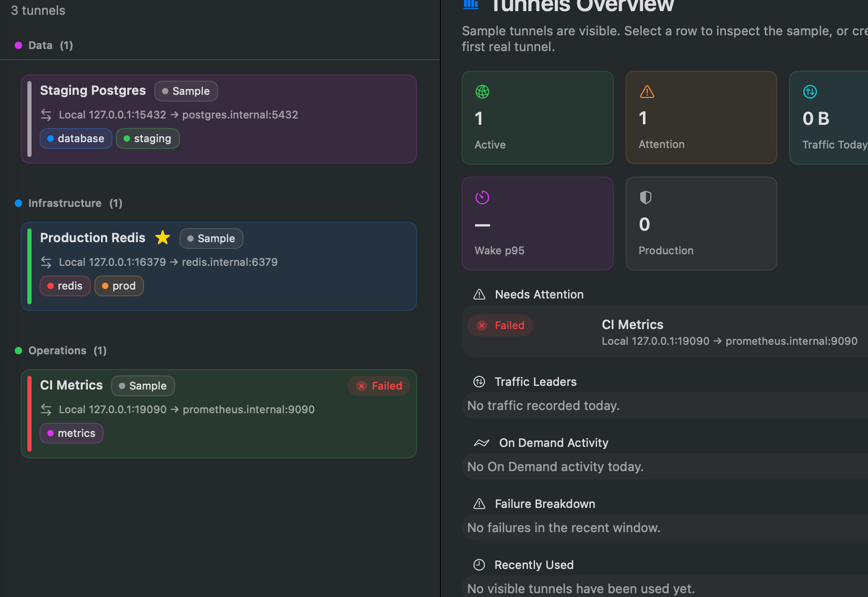Collapse the Infrastructure group header

[x=68, y=203]
